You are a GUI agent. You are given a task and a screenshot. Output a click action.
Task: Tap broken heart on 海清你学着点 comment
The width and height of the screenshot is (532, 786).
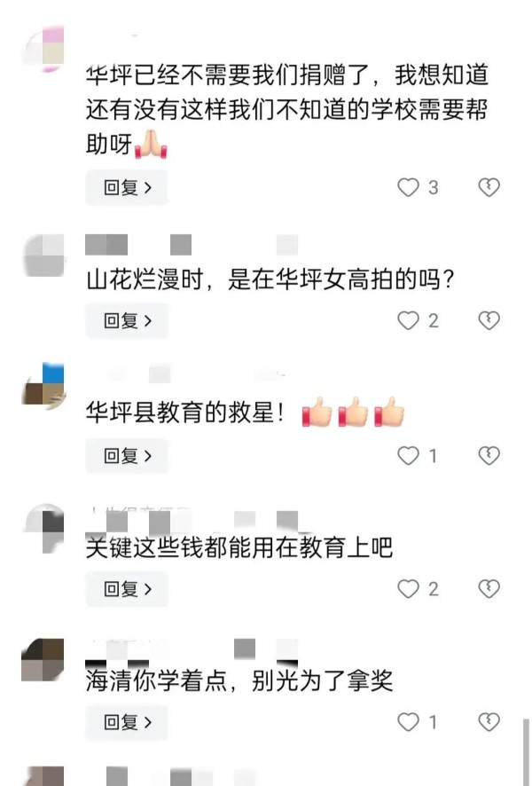(x=489, y=722)
